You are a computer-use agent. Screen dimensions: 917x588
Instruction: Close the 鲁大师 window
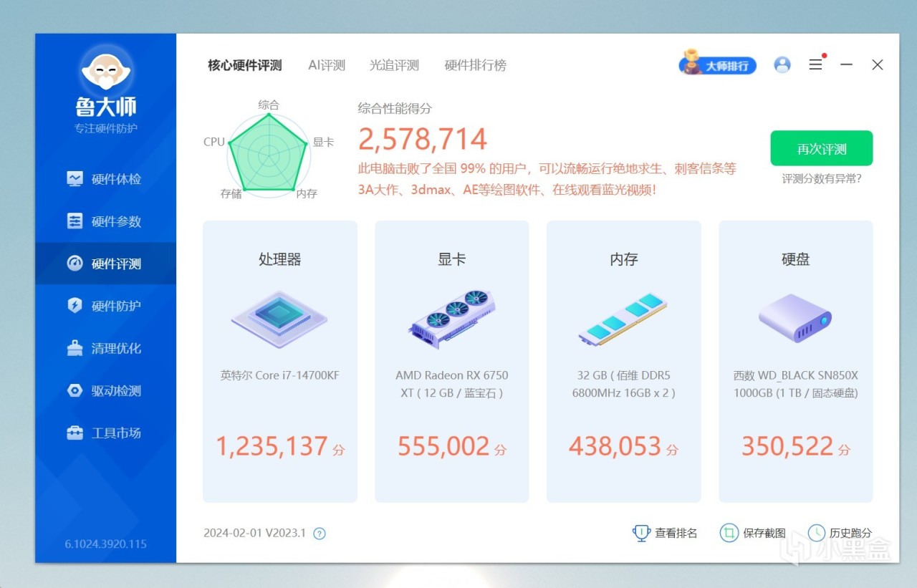pos(878,64)
